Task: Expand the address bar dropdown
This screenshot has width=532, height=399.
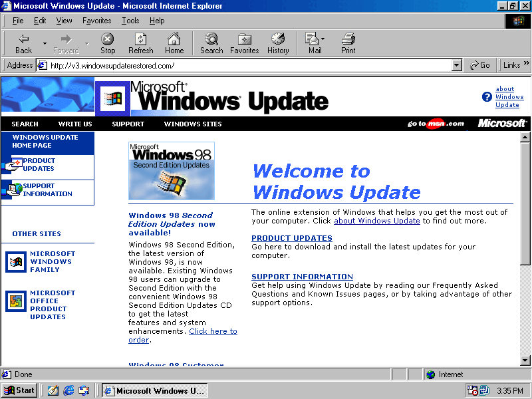Action: coord(456,65)
